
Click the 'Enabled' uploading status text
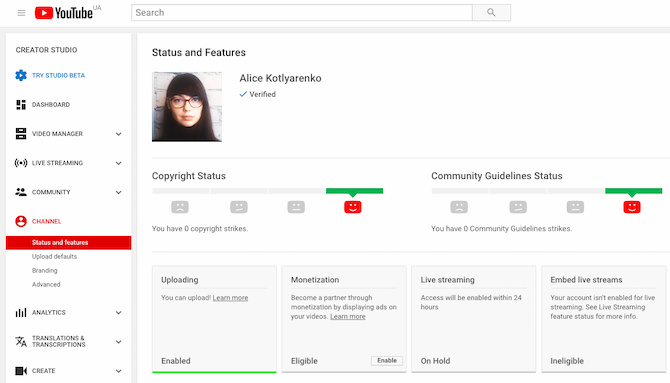click(x=176, y=361)
